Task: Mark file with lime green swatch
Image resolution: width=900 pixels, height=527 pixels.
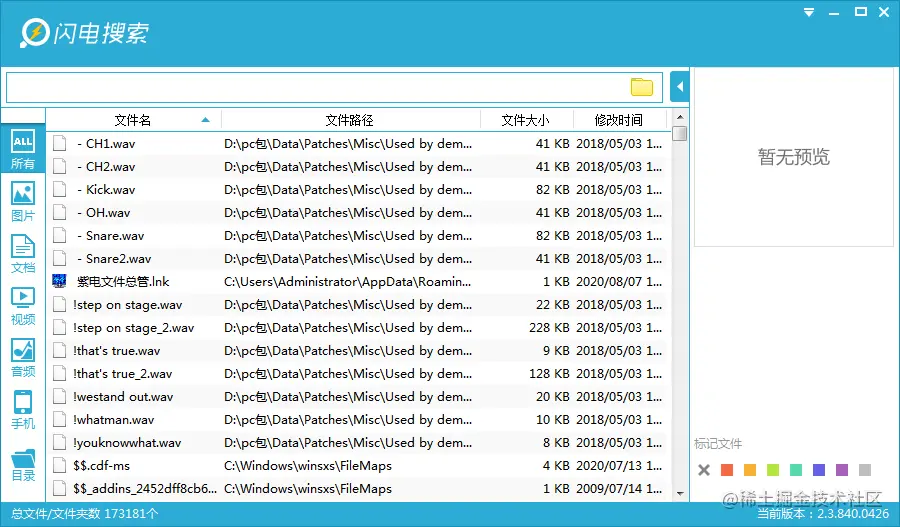Action: (x=773, y=470)
